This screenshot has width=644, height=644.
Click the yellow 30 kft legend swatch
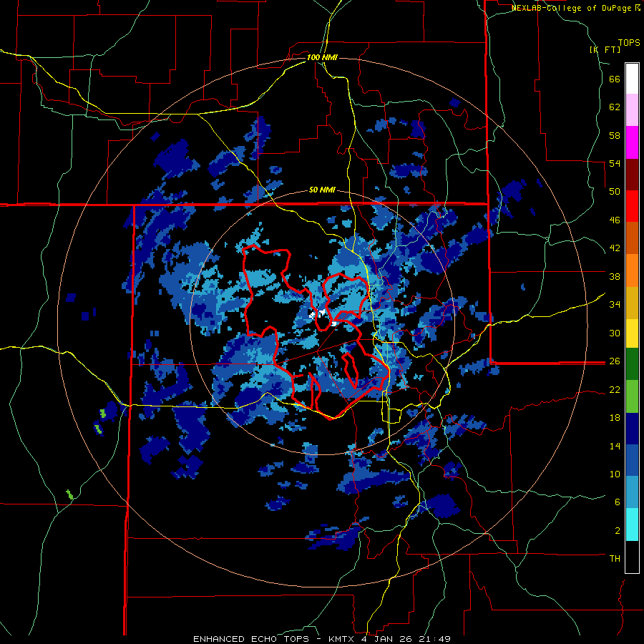(x=632, y=333)
